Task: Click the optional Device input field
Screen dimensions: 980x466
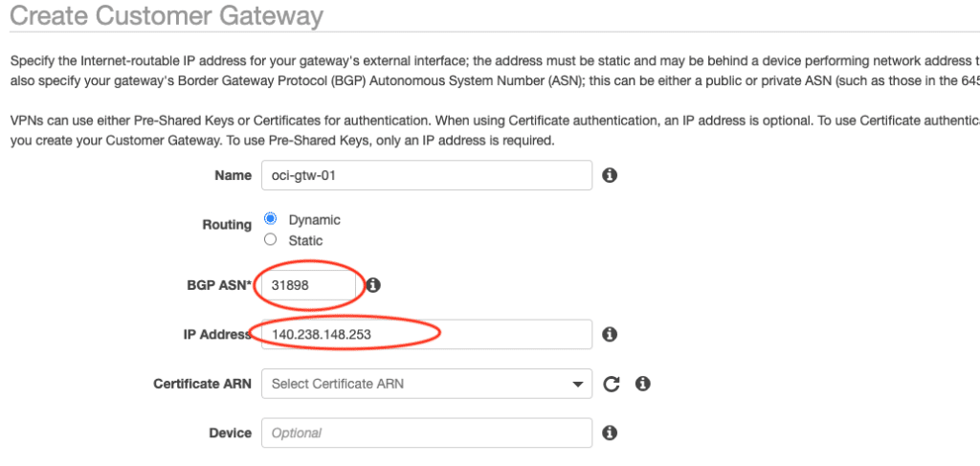Action: click(x=426, y=433)
